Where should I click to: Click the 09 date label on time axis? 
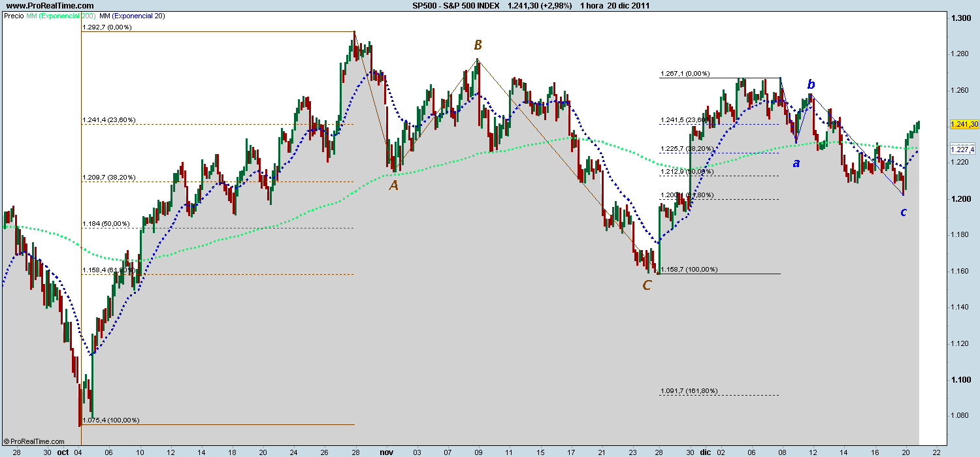tap(478, 452)
